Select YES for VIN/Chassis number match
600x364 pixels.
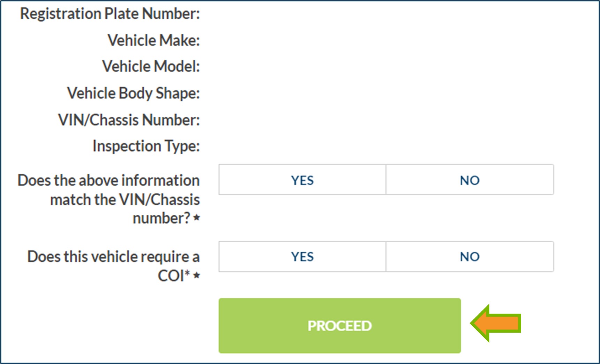pyautogui.click(x=302, y=180)
